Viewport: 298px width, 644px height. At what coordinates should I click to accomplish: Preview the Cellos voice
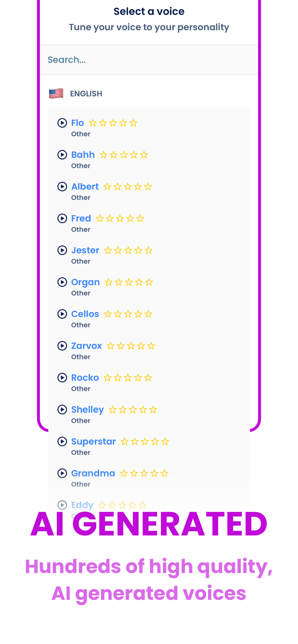click(x=62, y=314)
